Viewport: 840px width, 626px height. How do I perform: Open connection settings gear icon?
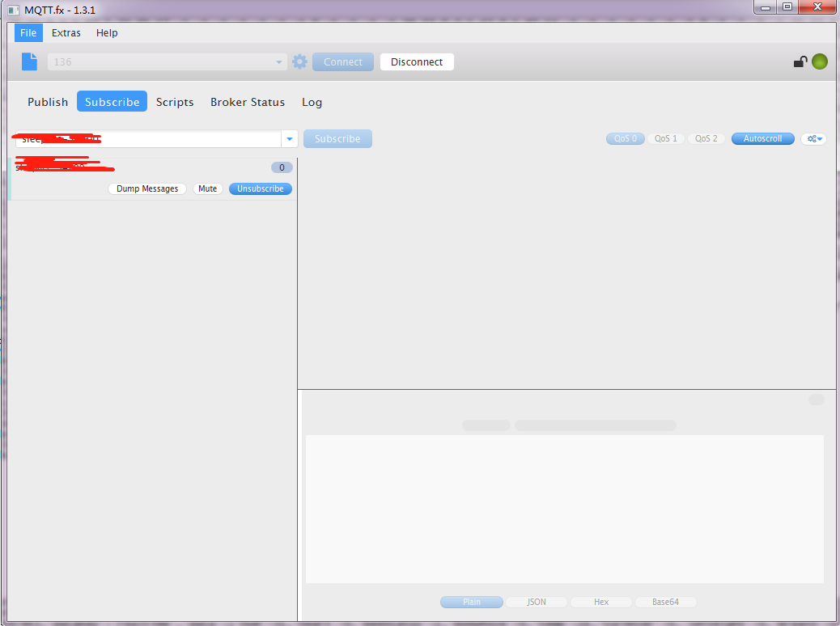[x=299, y=61]
